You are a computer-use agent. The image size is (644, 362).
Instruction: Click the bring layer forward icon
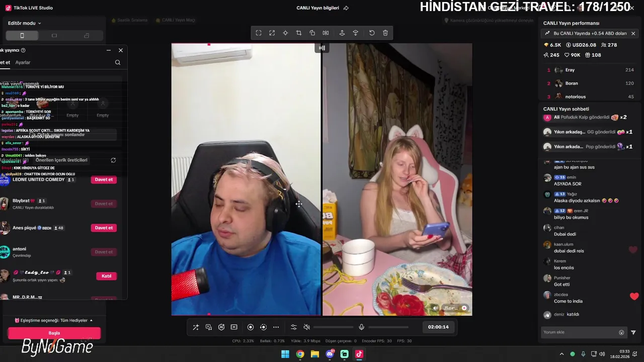click(342, 33)
